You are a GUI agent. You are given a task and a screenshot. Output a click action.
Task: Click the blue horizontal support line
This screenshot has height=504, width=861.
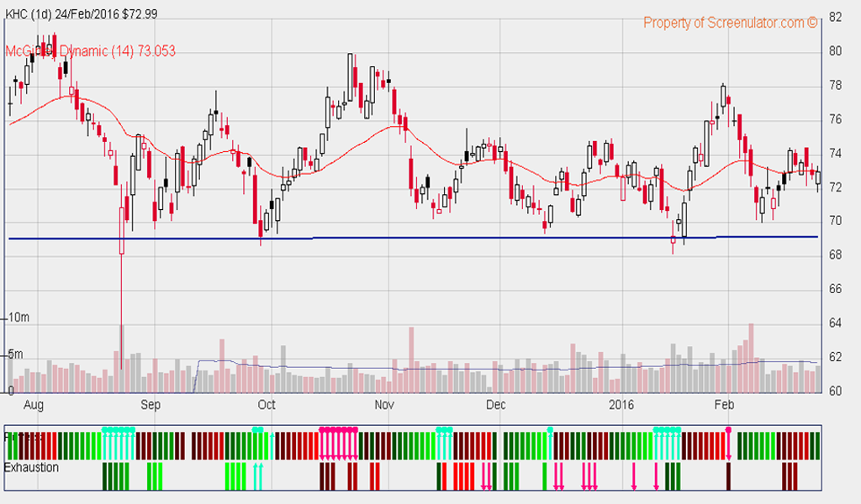click(420, 238)
